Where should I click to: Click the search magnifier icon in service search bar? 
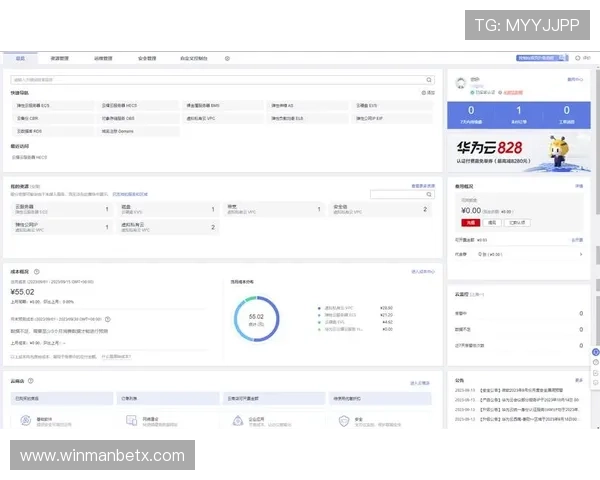[429, 78]
